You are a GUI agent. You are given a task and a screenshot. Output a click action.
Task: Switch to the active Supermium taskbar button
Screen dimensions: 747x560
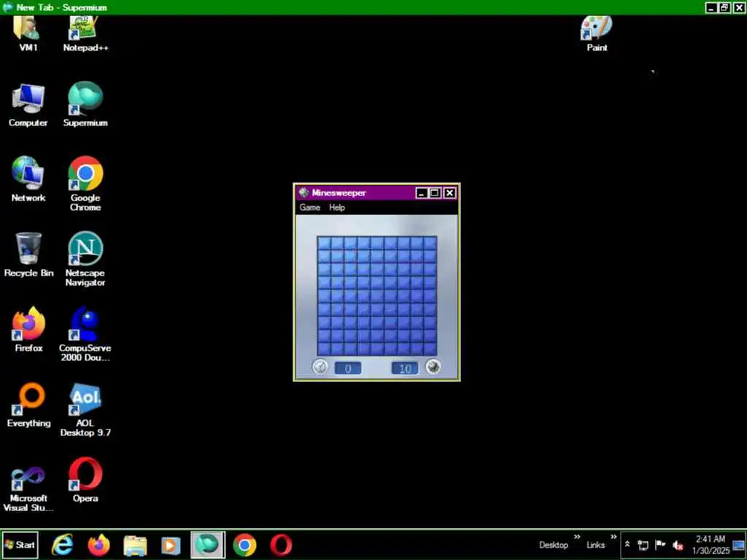point(208,545)
